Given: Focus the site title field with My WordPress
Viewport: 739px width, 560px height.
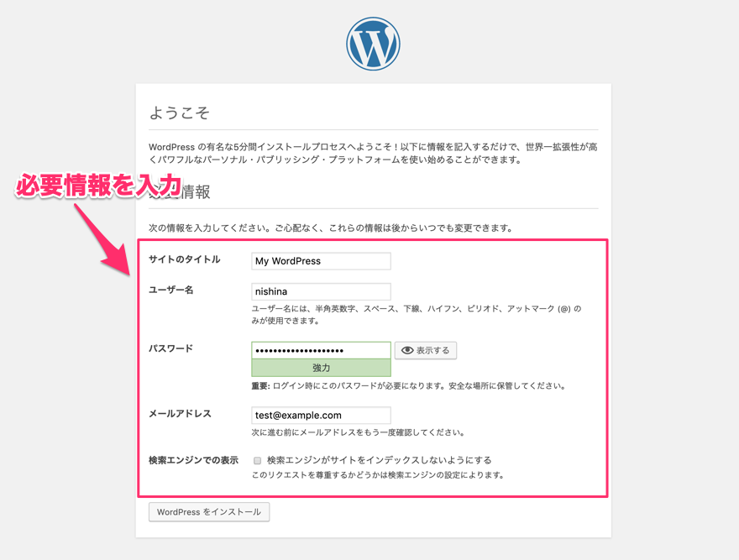Looking at the screenshot, I should [x=321, y=261].
